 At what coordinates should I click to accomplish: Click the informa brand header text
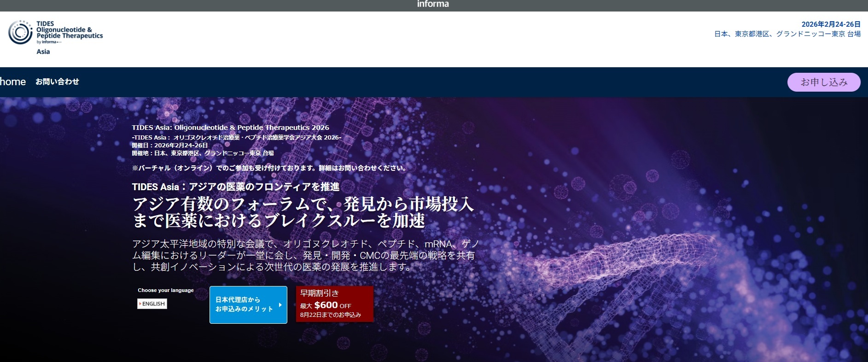[433, 4]
